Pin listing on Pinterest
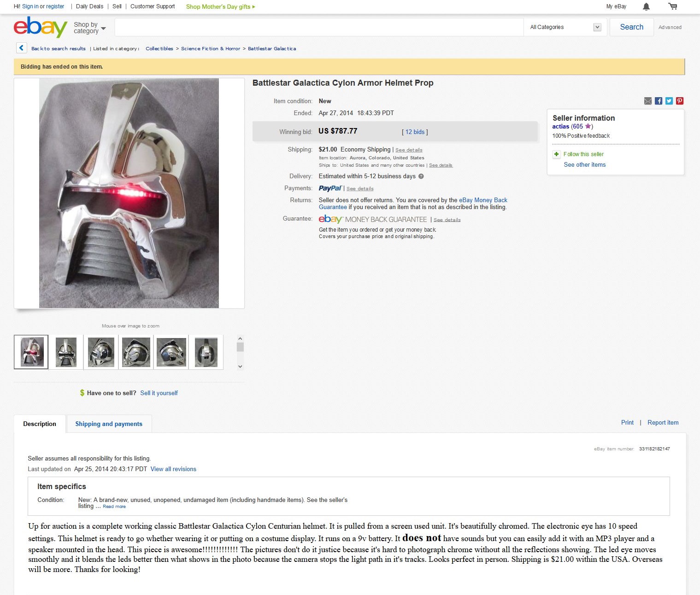Screen dimensions: 700x595 680,101
